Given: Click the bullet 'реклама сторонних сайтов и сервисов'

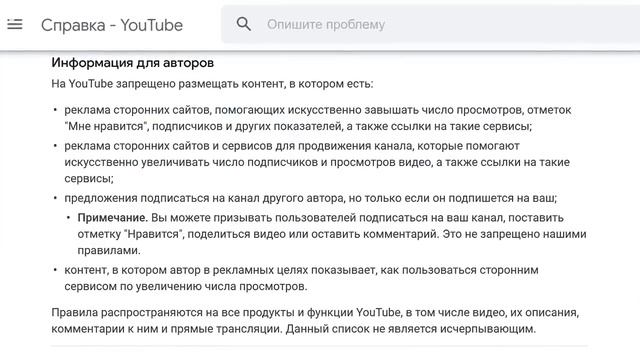Looking at the screenshot, I should 317,162.
